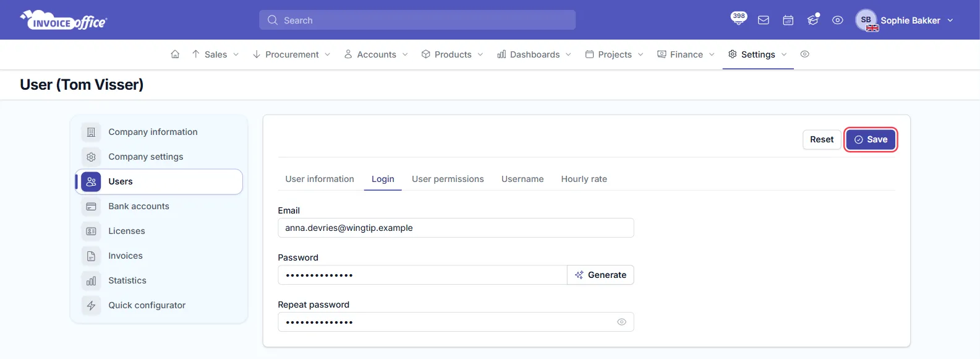Open the Dashboards menu

pos(534,54)
